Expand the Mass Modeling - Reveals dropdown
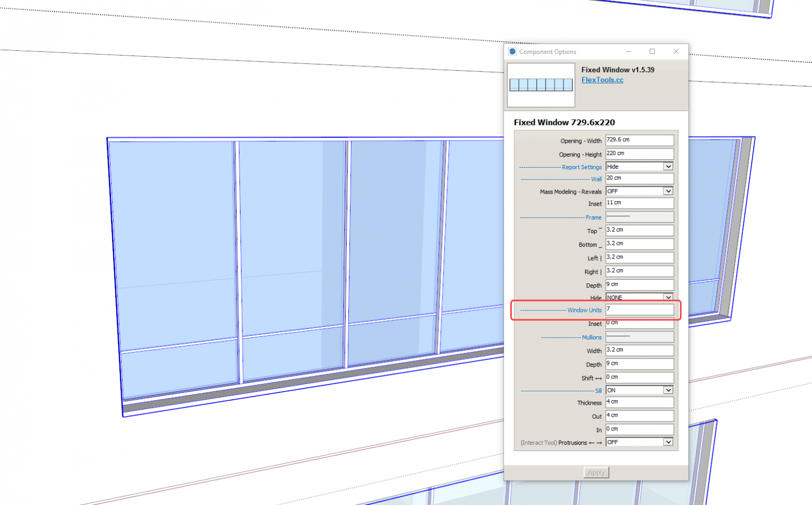The image size is (812, 505). (639, 191)
